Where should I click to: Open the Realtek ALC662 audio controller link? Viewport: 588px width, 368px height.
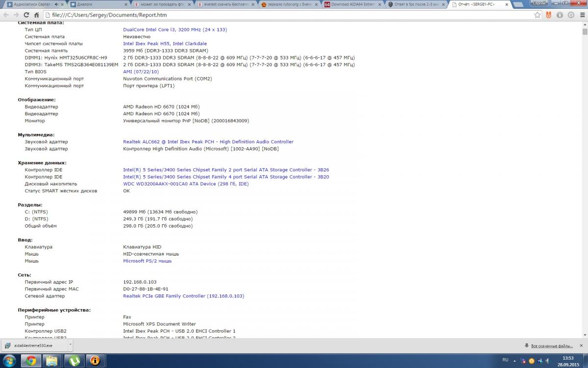(x=208, y=142)
